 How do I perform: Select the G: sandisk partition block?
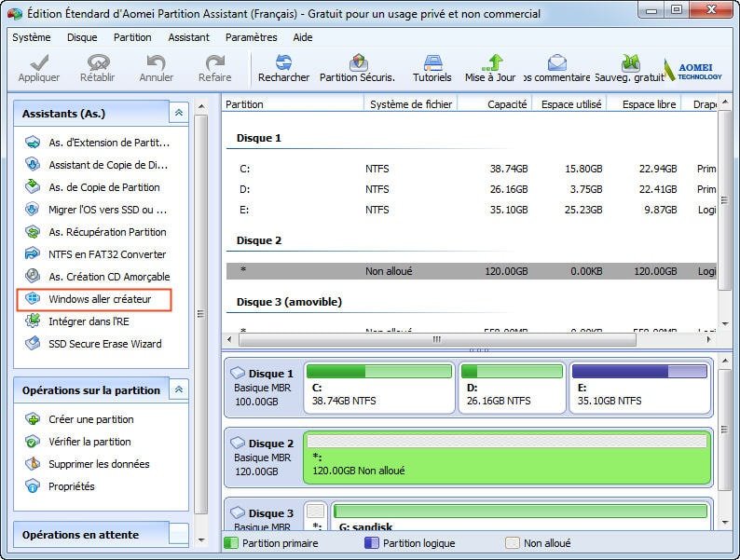click(521, 515)
